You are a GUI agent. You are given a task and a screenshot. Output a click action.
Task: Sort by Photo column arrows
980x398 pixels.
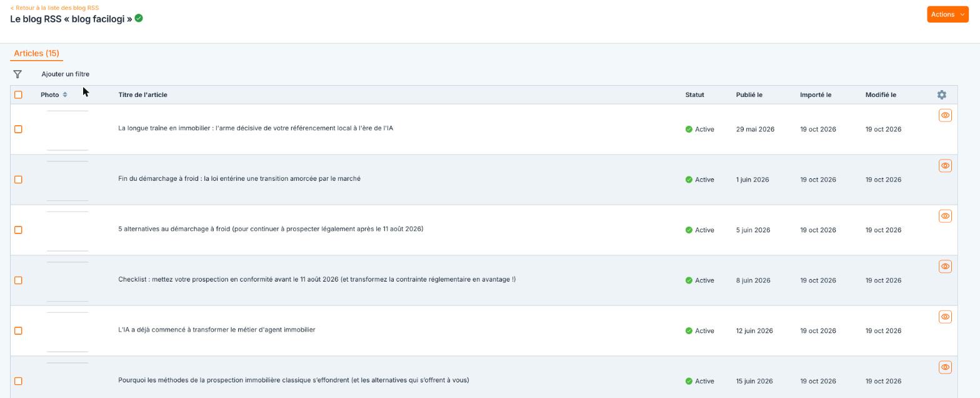coord(64,94)
